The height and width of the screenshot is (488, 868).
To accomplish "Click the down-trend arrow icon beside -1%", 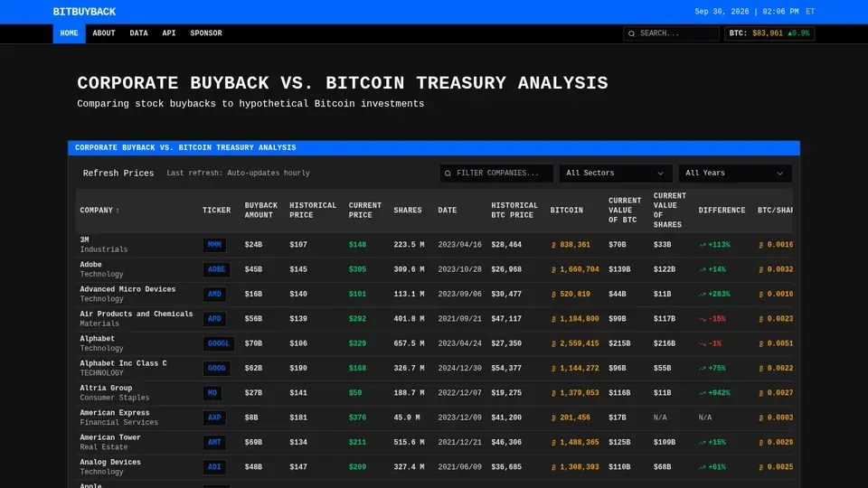I will [x=703, y=343].
